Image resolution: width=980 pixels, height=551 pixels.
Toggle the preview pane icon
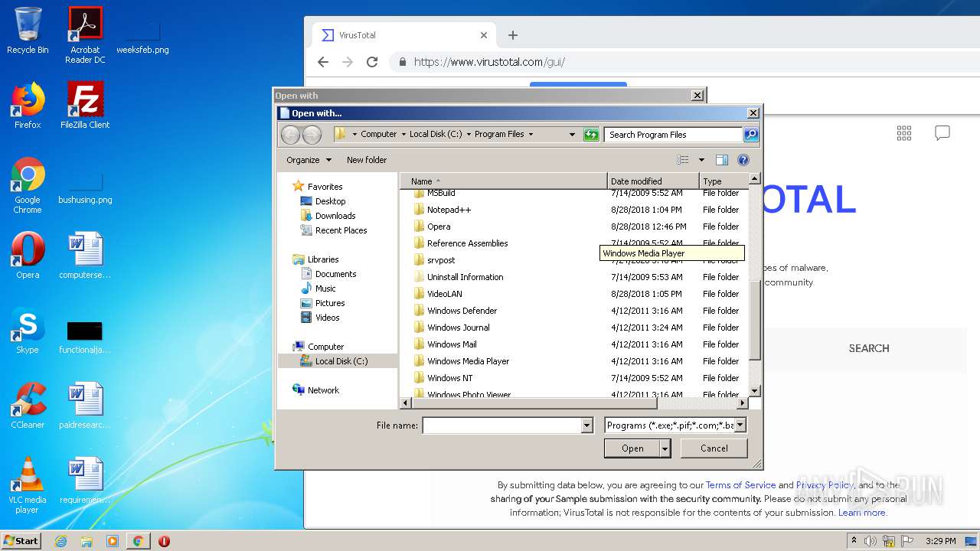(721, 160)
